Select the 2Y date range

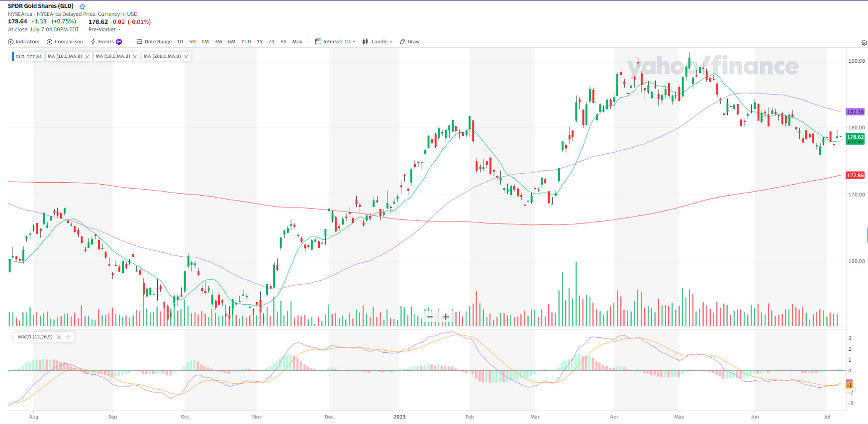tap(272, 42)
